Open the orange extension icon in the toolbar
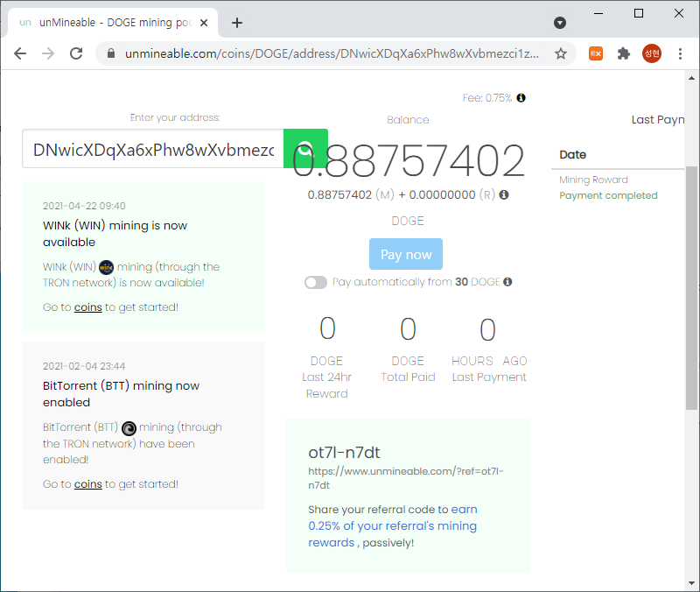The height and width of the screenshot is (592, 700). click(596, 53)
